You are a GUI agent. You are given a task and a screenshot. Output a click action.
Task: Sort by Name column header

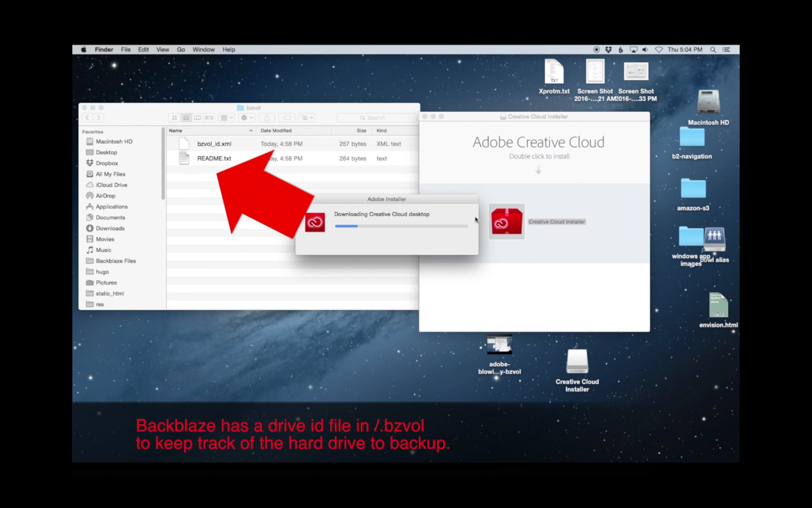(211, 130)
